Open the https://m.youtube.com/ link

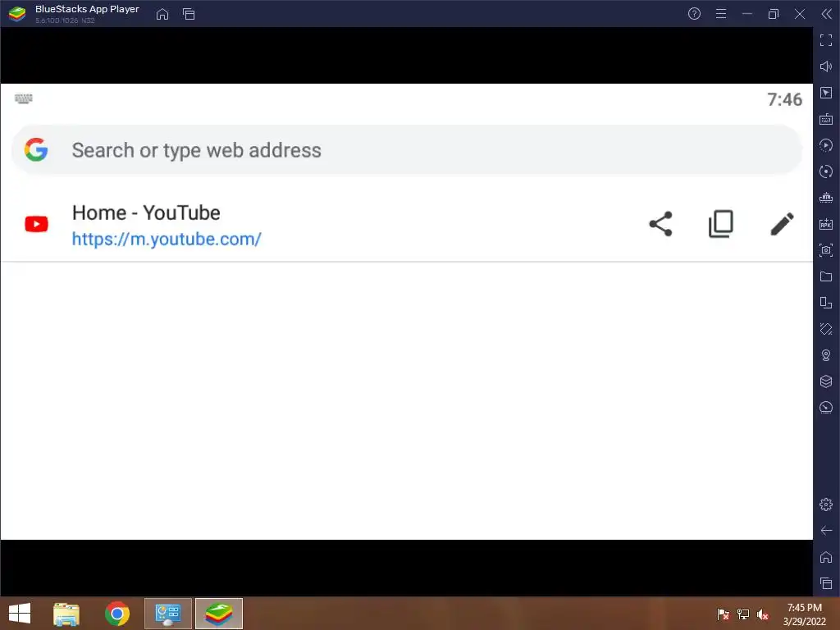167,239
